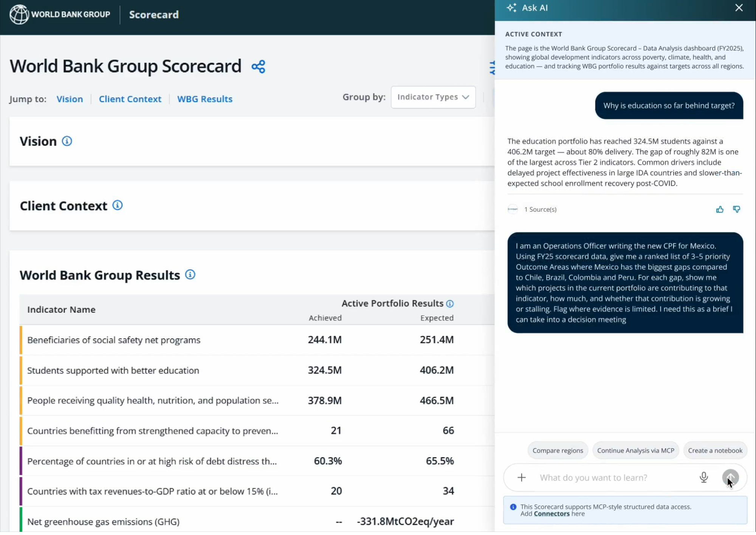Jump to the Client Context section

[130, 99]
